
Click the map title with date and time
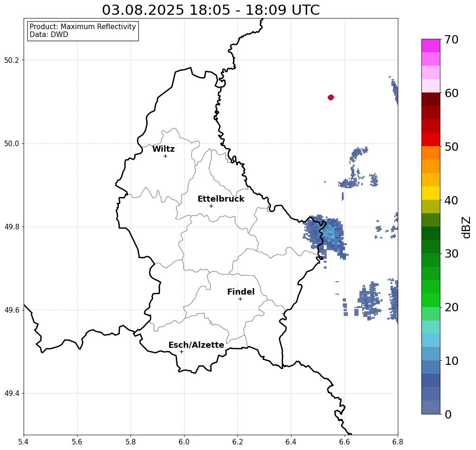pos(210,10)
